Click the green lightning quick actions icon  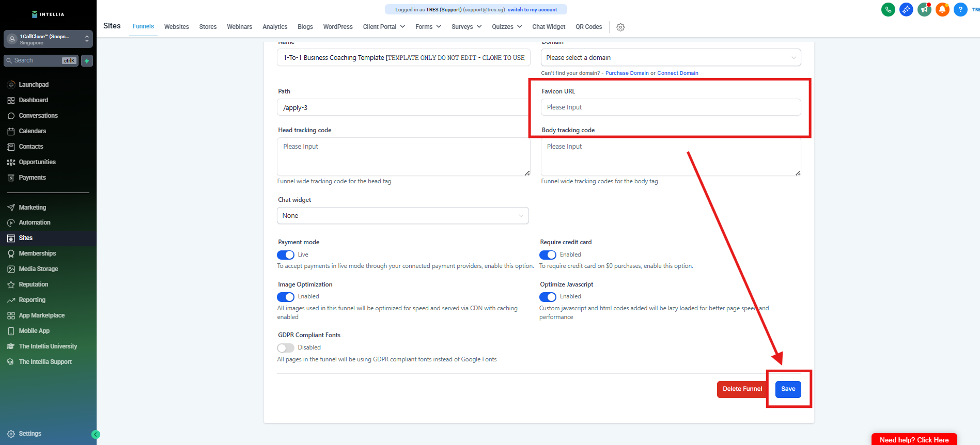point(87,61)
